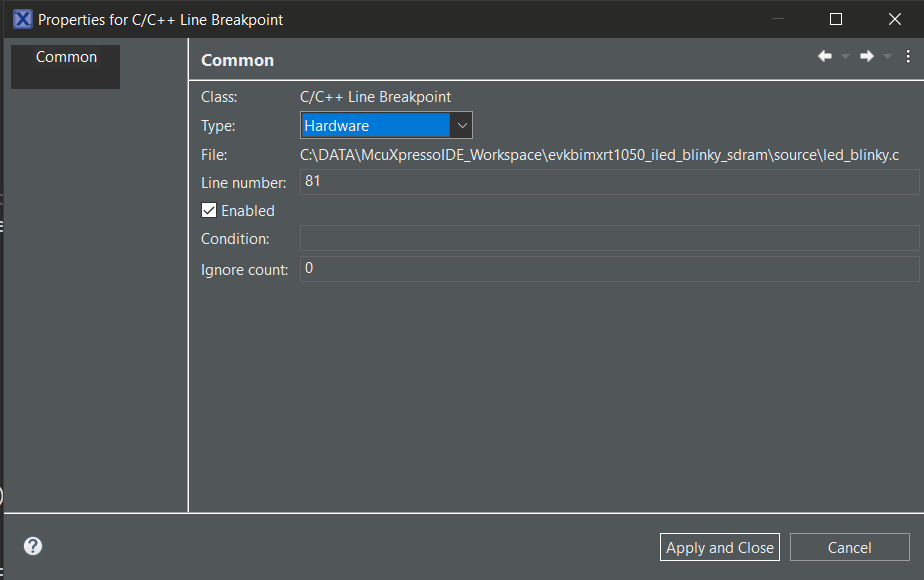Click the Line number field

609,182
